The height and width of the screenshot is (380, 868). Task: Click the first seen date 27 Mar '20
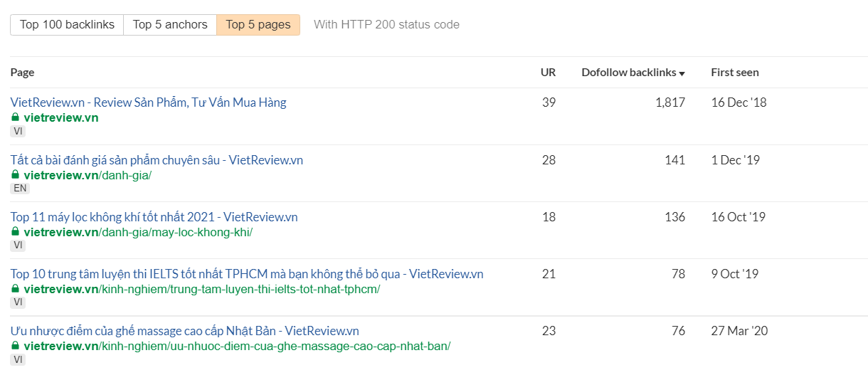click(x=739, y=331)
